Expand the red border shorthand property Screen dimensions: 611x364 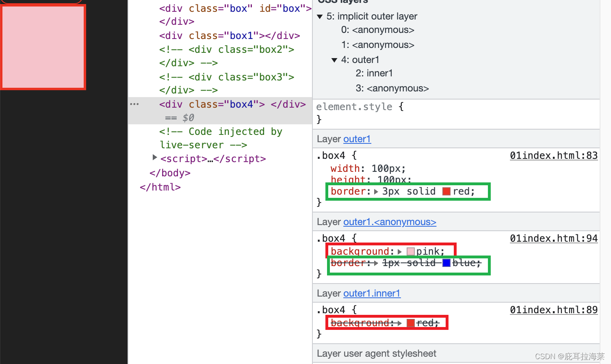tap(376, 191)
